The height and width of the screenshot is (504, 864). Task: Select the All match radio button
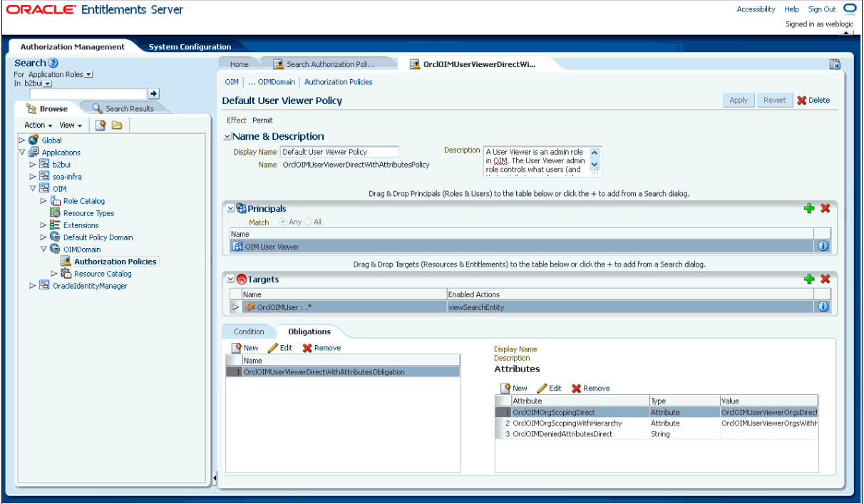[308, 222]
